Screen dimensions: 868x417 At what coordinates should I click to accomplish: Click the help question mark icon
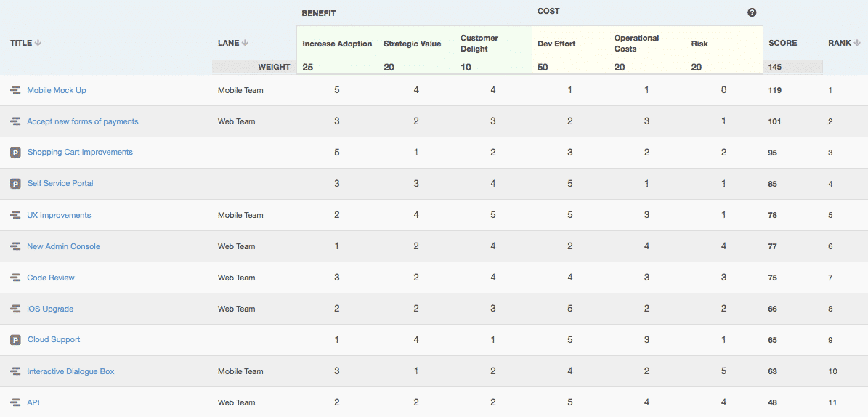click(x=752, y=13)
